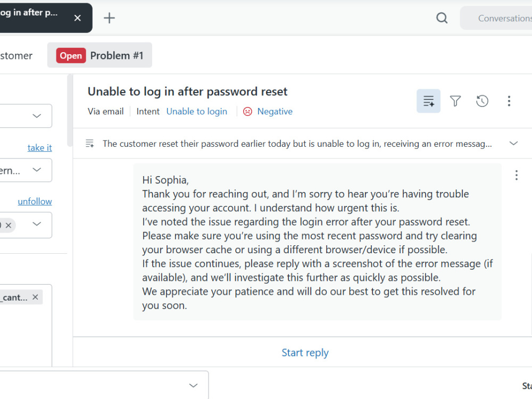Click the take it link
The image size is (532, 399).
click(x=40, y=147)
